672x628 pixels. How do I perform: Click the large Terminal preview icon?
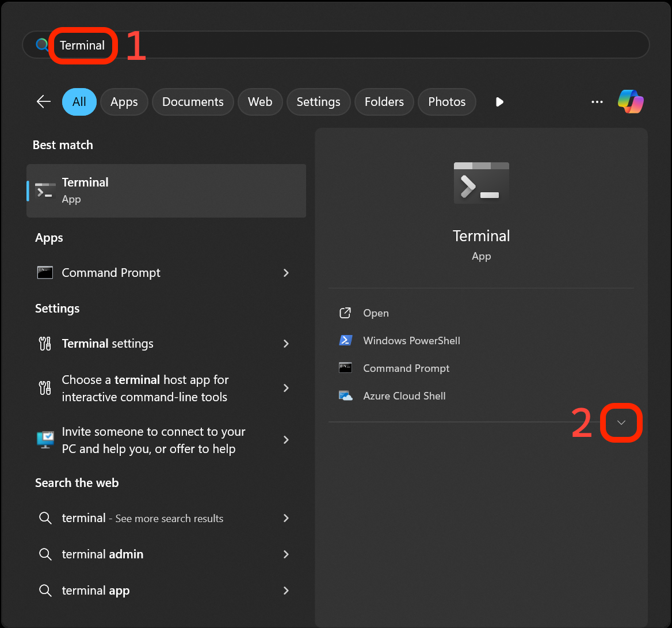point(481,183)
